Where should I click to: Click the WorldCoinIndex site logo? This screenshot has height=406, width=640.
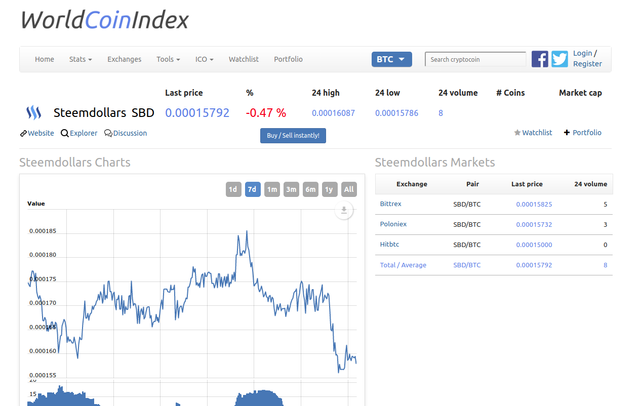tap(104, 20)
